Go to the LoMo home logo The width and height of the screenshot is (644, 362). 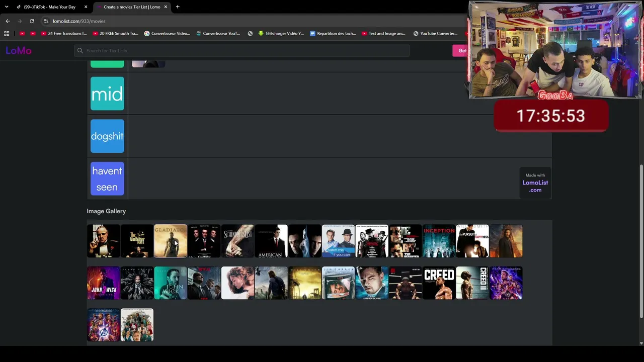click(x=19, y=50)
